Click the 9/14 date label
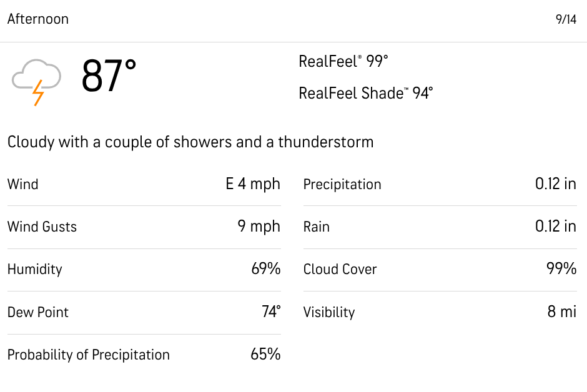This screenshot has width=587, height=392. click(x=566, y=19)
